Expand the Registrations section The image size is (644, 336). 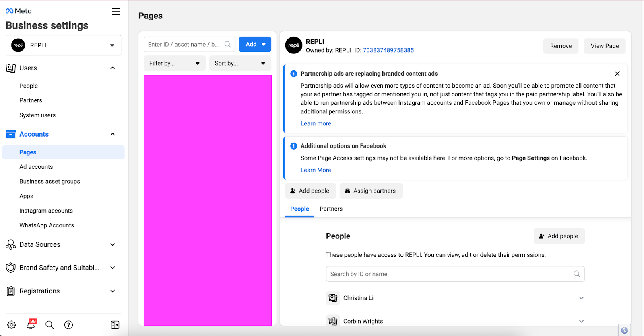coord(113,291)
